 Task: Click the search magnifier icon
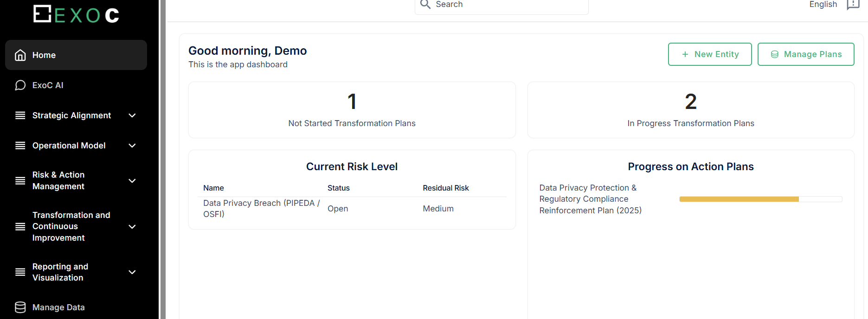click(425, 5)
